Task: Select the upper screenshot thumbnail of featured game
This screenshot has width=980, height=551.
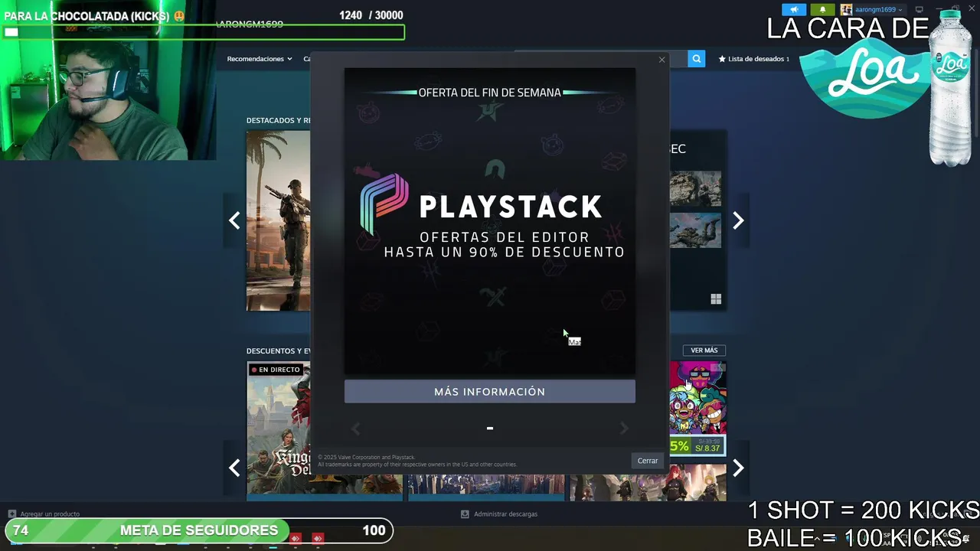Action: [x=695, y=188]
